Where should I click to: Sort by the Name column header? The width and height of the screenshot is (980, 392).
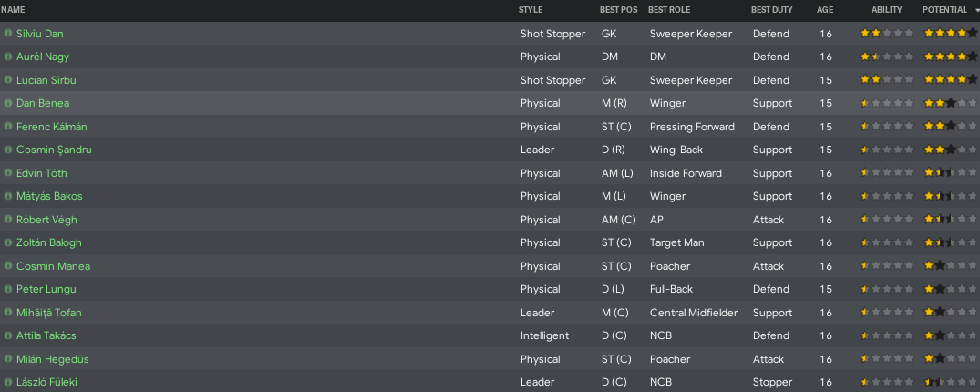[13, 10]
